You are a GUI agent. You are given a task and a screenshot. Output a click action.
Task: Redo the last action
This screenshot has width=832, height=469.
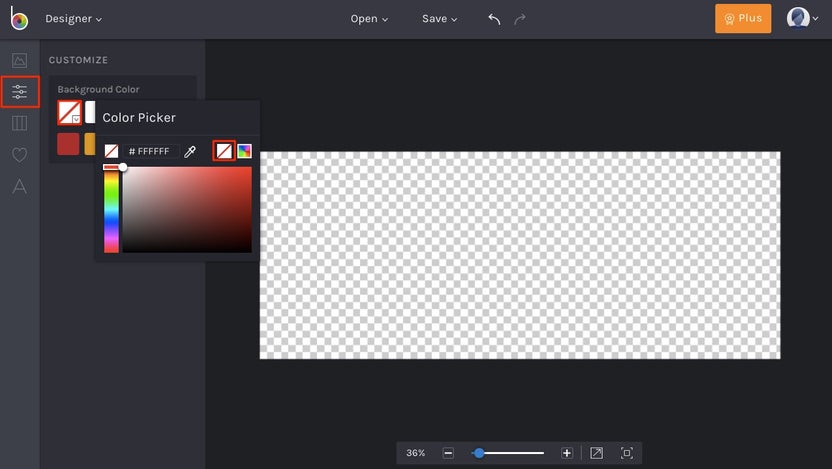[520, 19]
